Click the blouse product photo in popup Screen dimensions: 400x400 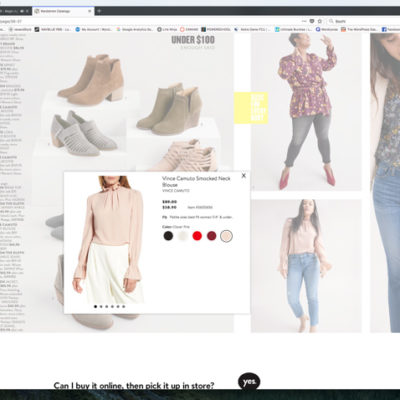[109, 239]
